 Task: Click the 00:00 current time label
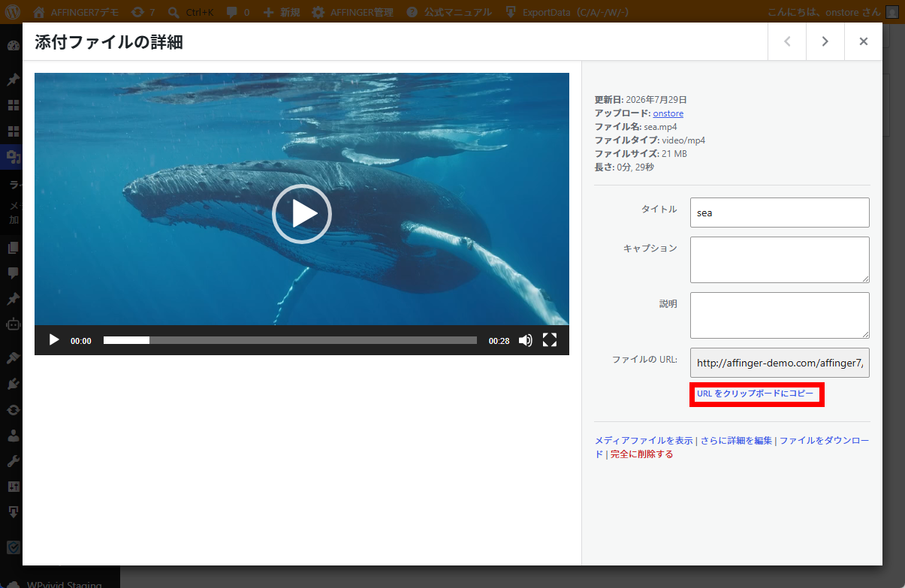tap(81, 341)
